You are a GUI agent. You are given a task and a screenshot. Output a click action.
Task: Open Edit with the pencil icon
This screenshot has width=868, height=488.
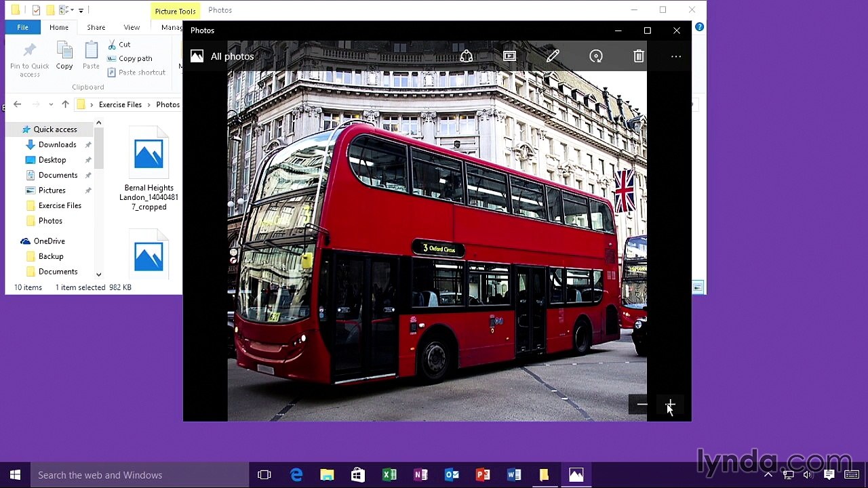[553, 56]
